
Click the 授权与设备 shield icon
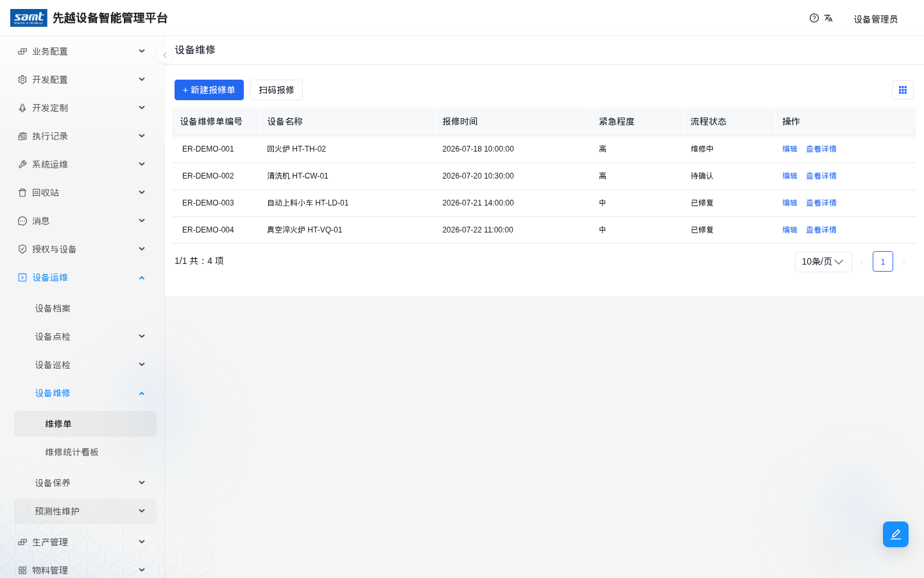tap(22, 249)
